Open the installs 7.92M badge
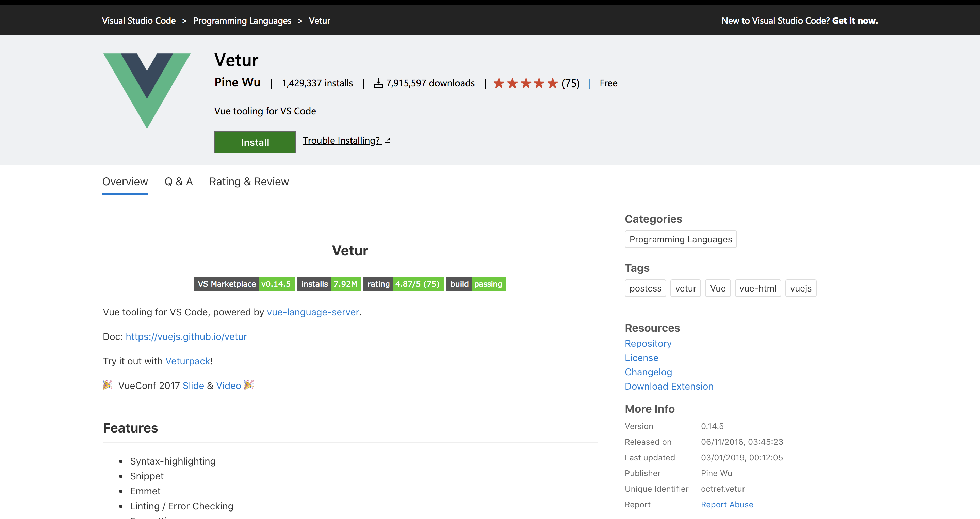The width and height of the screenshot is (980, 519). click(329, 284)
